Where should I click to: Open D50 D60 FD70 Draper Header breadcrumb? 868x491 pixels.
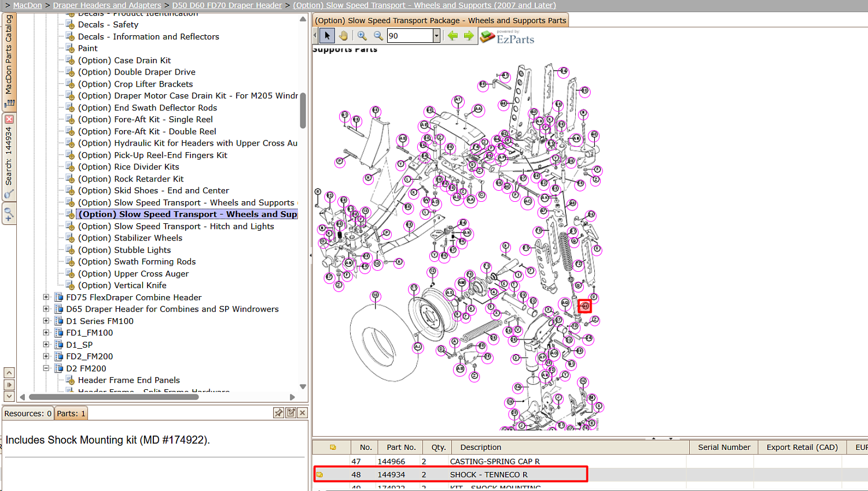227,5
